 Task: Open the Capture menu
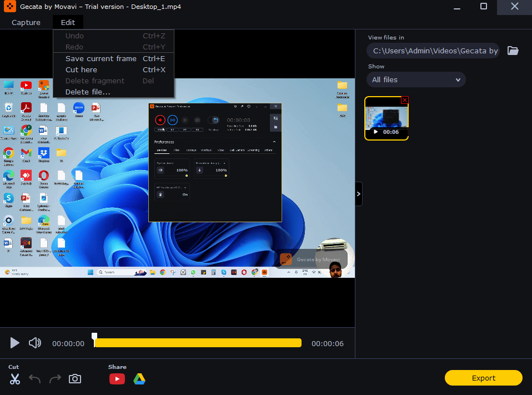pyautogui.click(x=26, y=22)
